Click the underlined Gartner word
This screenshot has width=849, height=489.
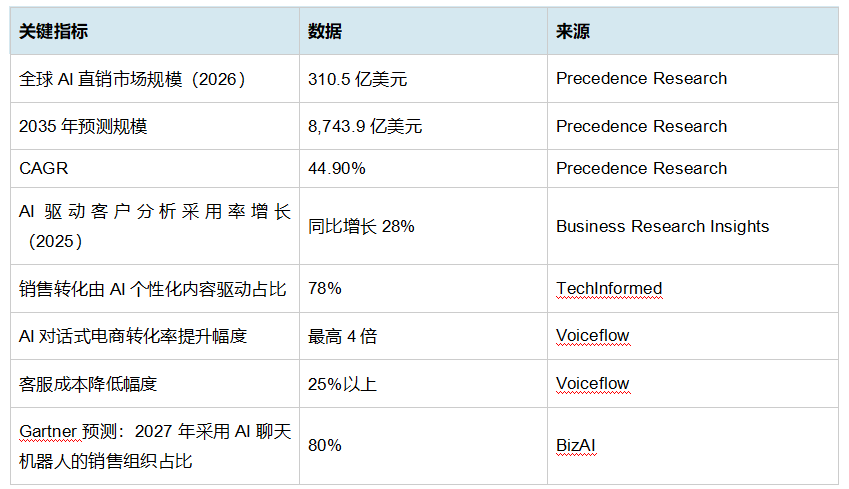pos(48,432)
